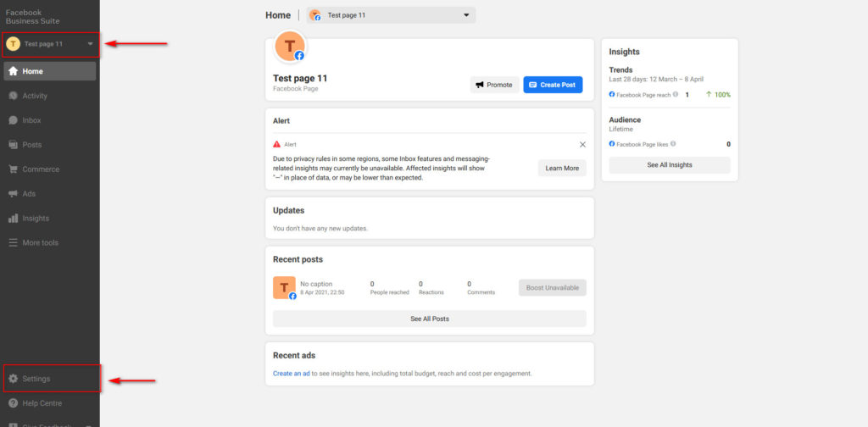Dismiss the alert with the X button
Image resolution: width=868 pixels, height=427 pixels.
[x=582, y=144]
